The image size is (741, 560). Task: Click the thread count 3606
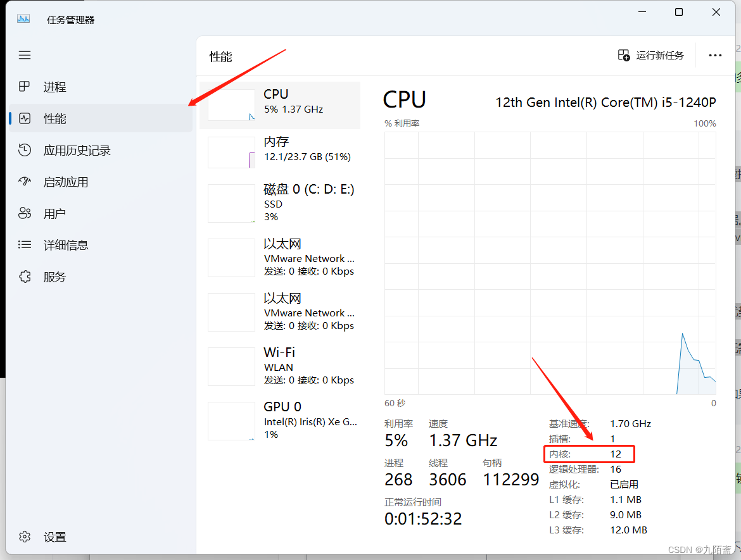point(448,480)
